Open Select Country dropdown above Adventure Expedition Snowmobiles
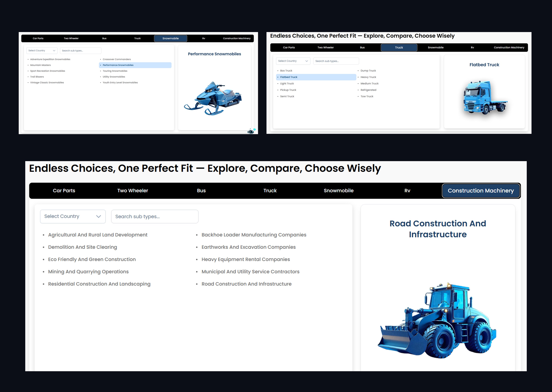The height and width of the screenshot is (392, 552). 42,51
